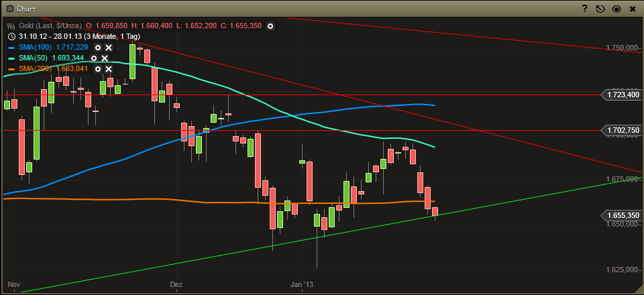
Task: Click the SMA(200) legend label
Action: click(x=36, y=68)
